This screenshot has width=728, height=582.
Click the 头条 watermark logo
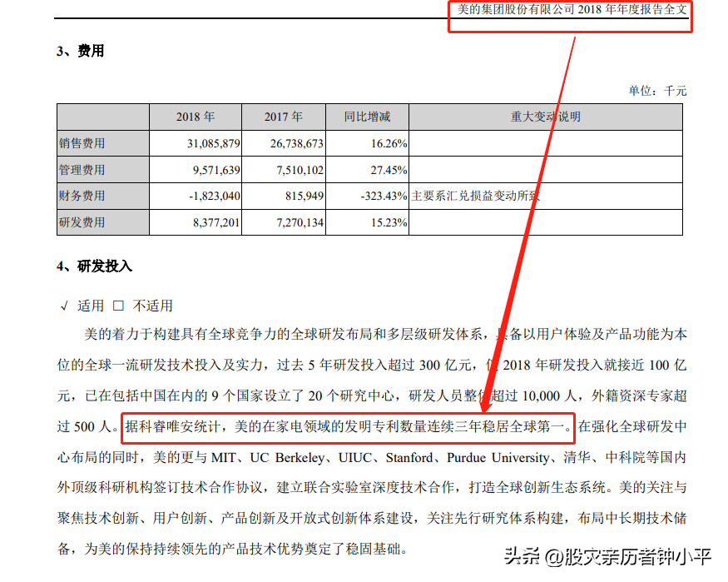point(522,556)
